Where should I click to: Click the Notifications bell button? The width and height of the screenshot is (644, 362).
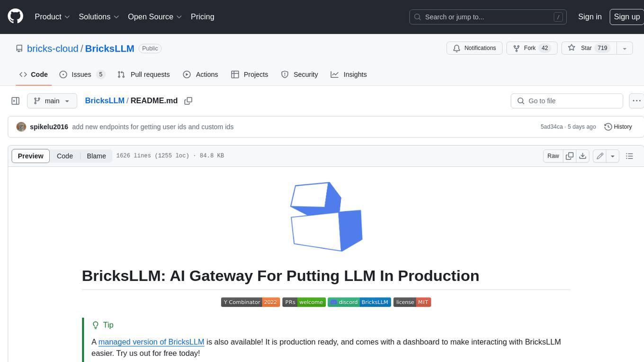point(474,48)
